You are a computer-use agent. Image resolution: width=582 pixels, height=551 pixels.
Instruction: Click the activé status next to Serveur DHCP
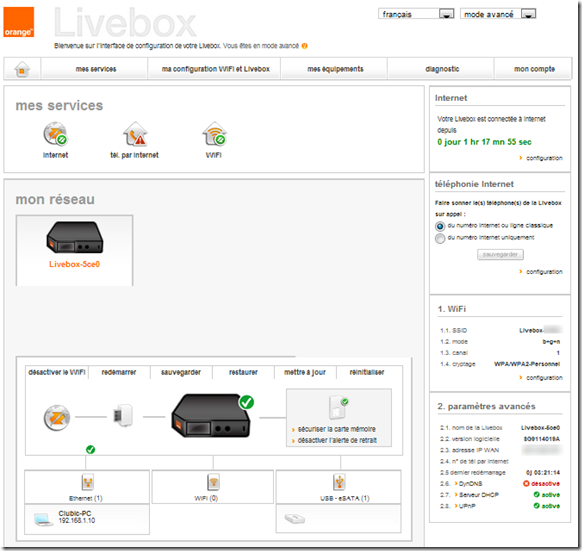[546, 495]
